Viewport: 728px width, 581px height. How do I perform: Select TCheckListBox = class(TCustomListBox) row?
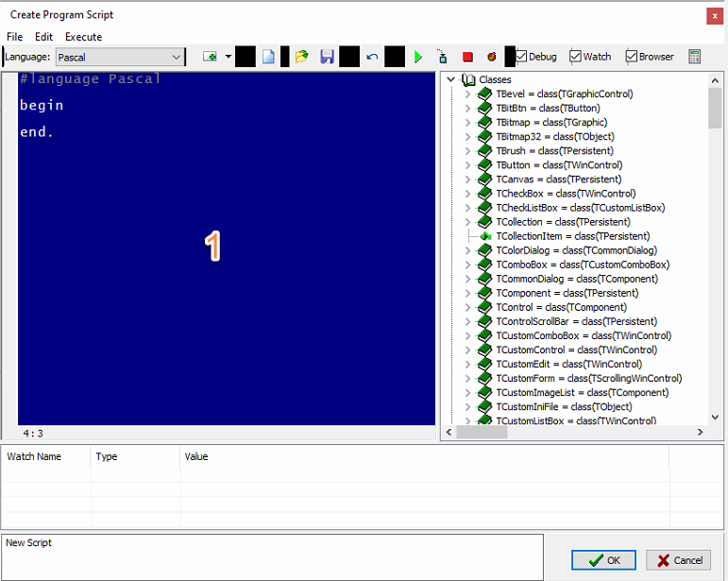(x=581, y=208)
